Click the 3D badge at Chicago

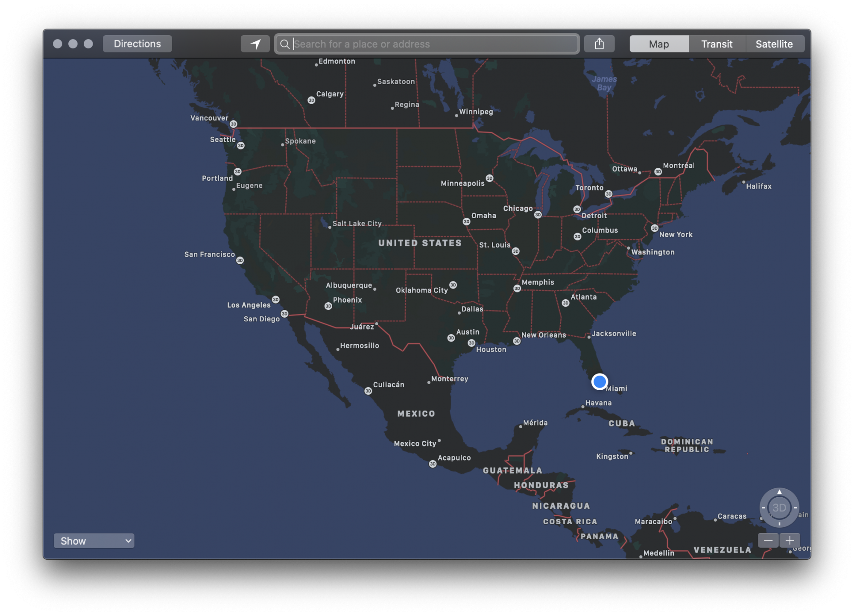click(538, 215)
